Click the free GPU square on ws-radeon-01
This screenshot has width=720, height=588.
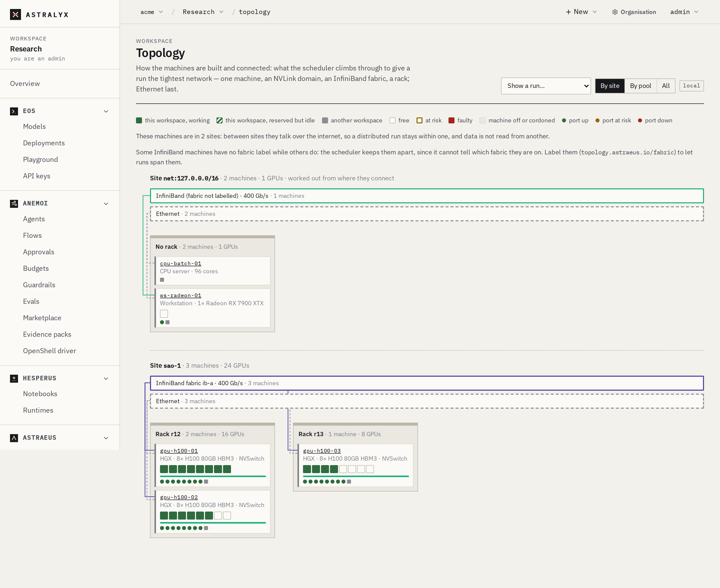164,314
